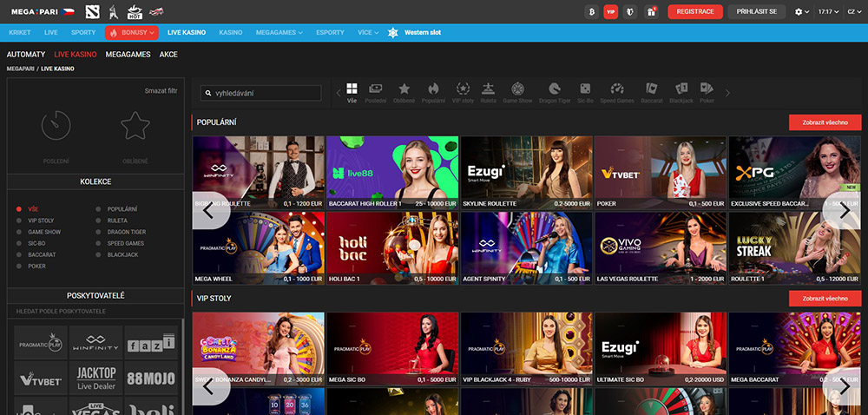The height and width of the screenshot is (415, 868).
Task: Select the Speed Games gauge icon
Action: [x=616, y=89]
